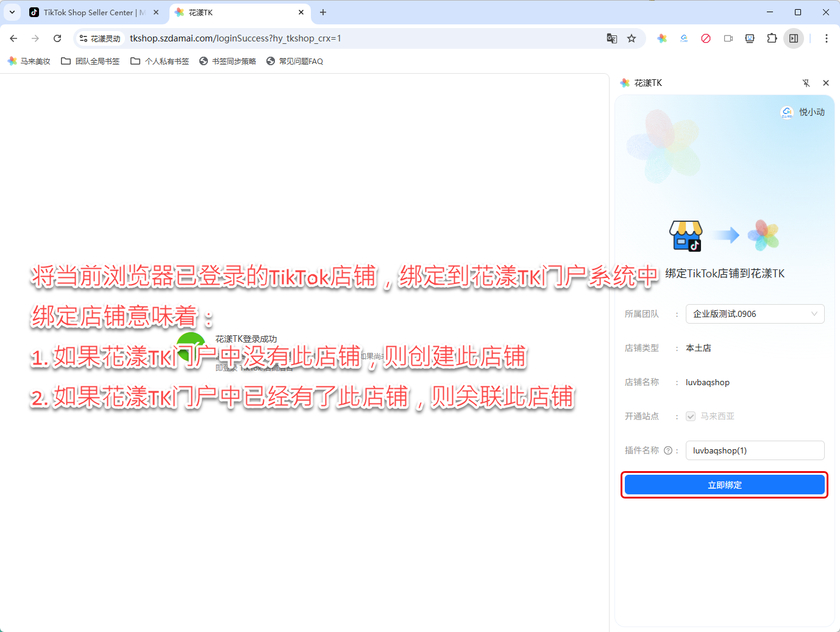The height and width of the screenshot is (632, 840).
Task: Open the tab search dropdown arrow
Action: pyautogui.click(x=12, y=12)
